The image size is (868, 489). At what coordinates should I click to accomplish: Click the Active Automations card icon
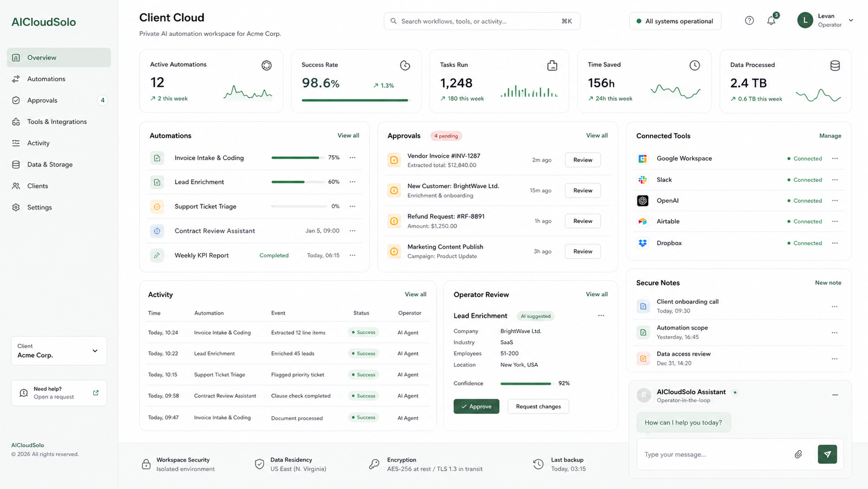pyautogui.click(x=266, y=65)
